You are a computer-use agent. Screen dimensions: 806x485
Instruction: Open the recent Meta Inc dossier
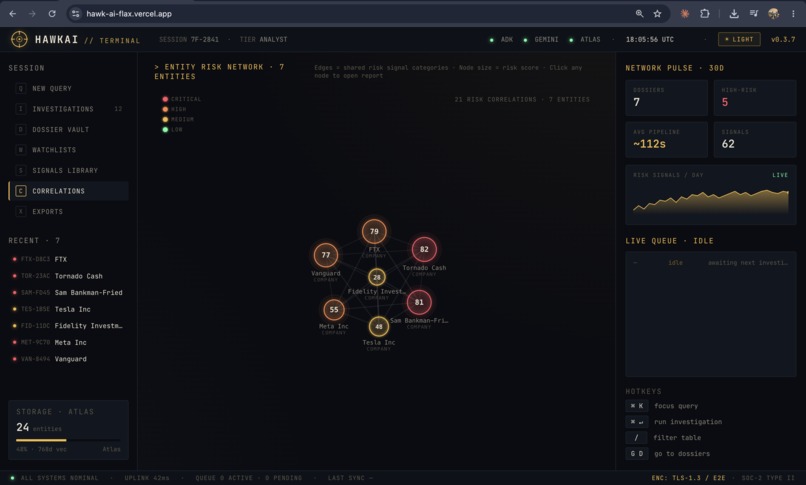68,342
